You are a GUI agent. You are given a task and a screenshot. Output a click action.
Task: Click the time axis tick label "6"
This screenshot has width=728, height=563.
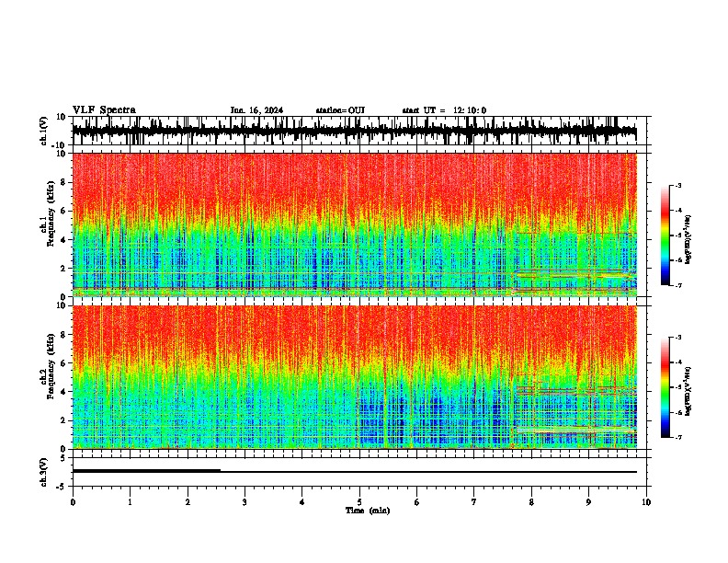(417, 502)
